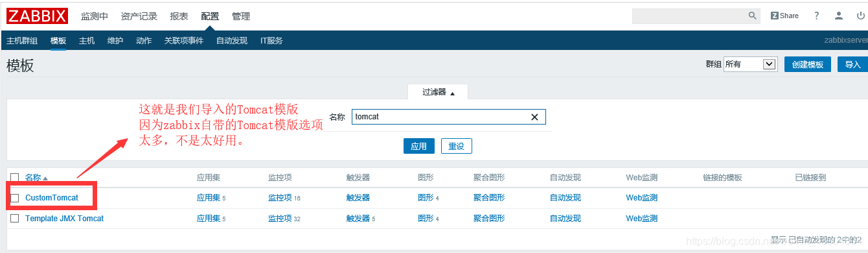Screen dimensions: 868x253
Task: Click the 导入 button
Action: [x=852, y=64]
